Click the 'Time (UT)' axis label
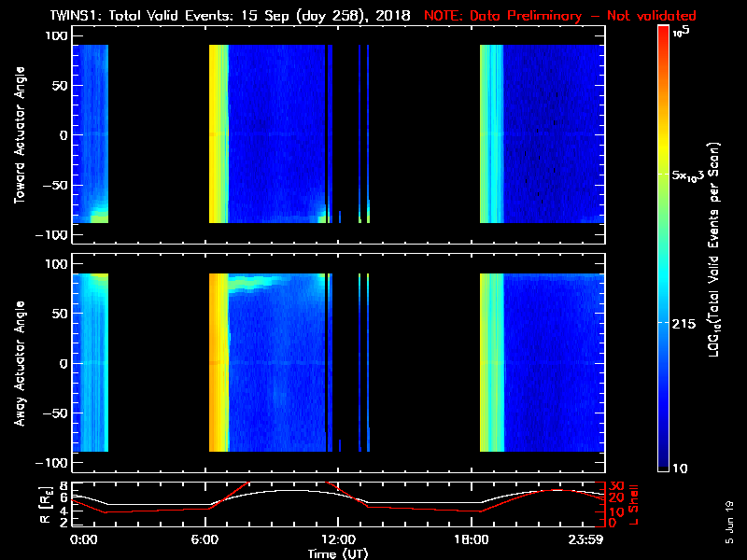Viewport: 747px width, 560px height. (337, 553)
